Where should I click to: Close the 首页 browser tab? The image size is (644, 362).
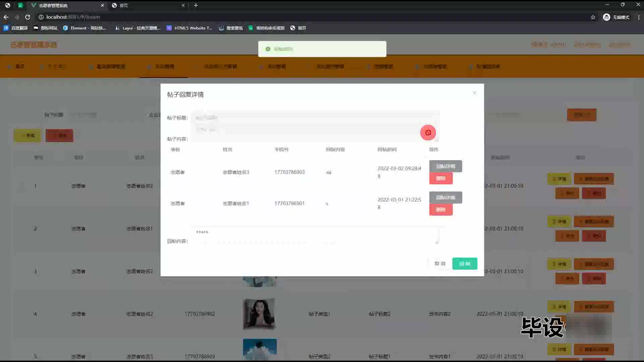(x=183, y=5)
